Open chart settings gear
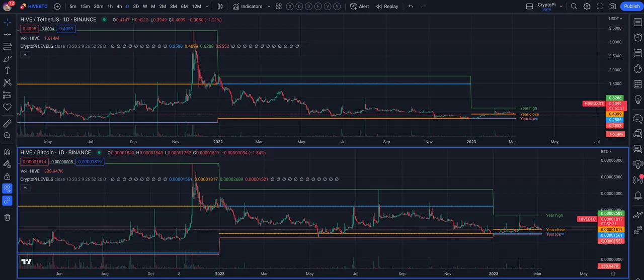644x280 pixels. [x=587, y=7]
